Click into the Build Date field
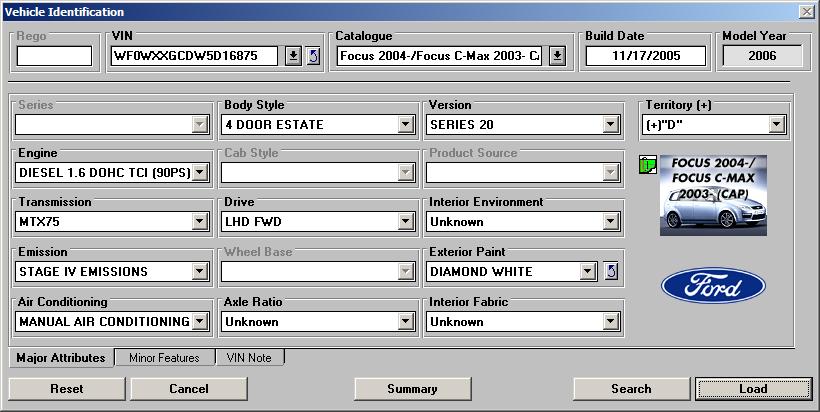The width and height of the screenshot is (820, 412). (646, 56)
